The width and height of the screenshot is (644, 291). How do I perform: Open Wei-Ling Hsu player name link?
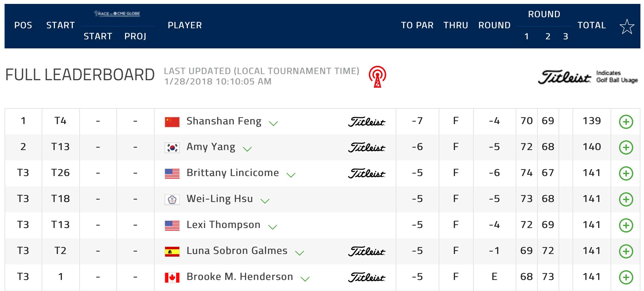click(220, 199)
